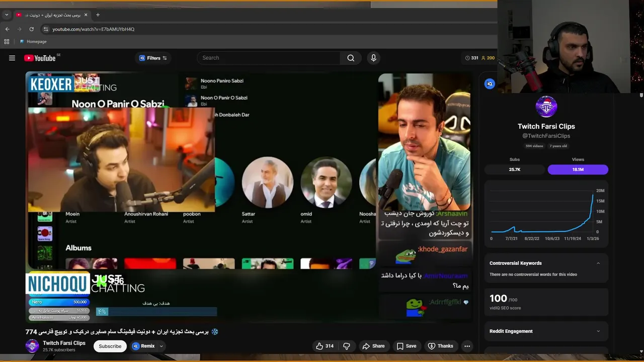
Task: Click the vidIQ Remix button
Action: pyautogui.click(x=144, y=346)
